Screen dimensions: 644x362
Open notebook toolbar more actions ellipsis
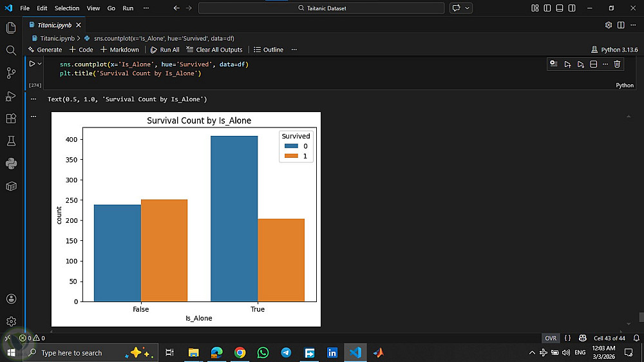(294, 50)
